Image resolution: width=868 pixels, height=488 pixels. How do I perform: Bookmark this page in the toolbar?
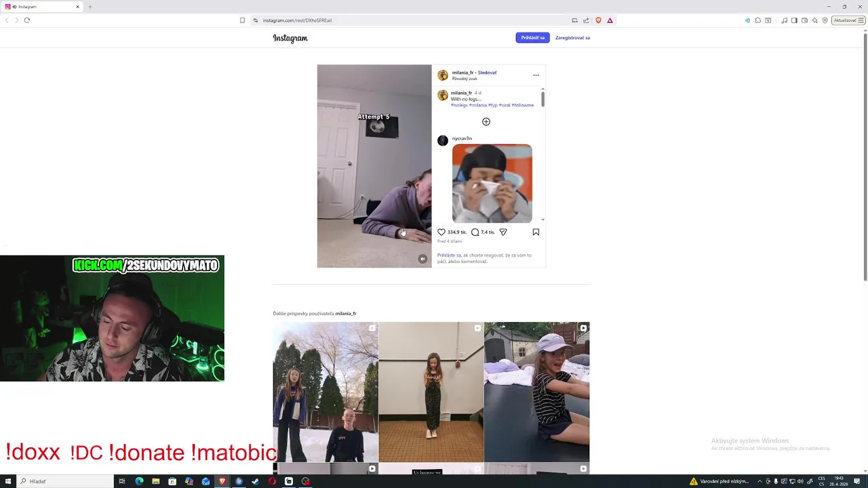242,20
